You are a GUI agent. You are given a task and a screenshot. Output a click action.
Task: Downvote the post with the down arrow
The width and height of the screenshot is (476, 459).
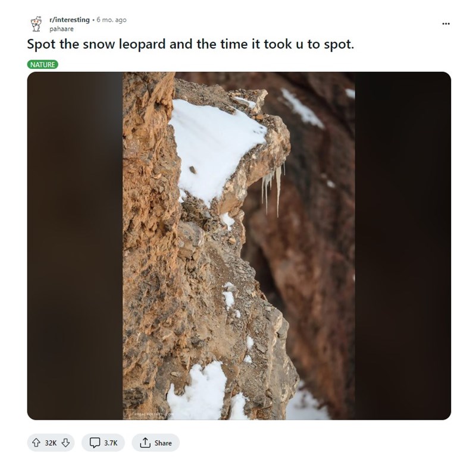pyautogui.click(x=65, y=442)
